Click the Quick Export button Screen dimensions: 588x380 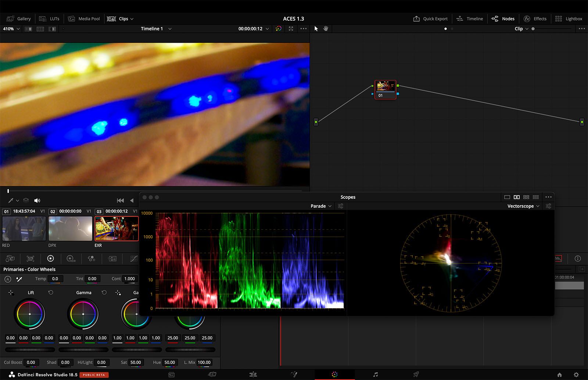(430, 18)
